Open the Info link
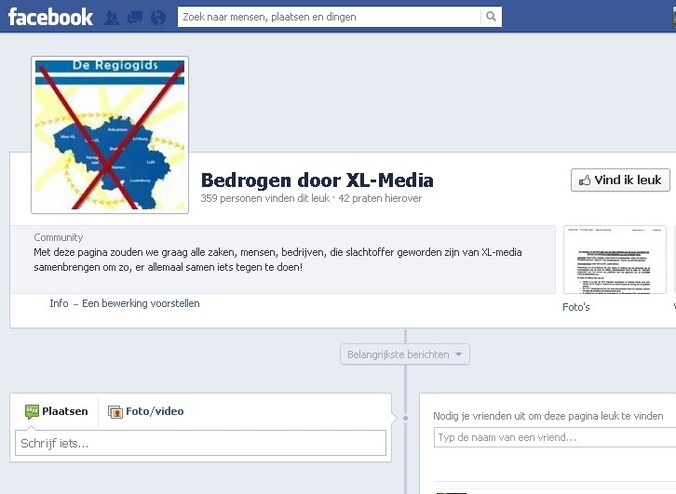This screenshot has height=494, width=676. tap(59, 303)
